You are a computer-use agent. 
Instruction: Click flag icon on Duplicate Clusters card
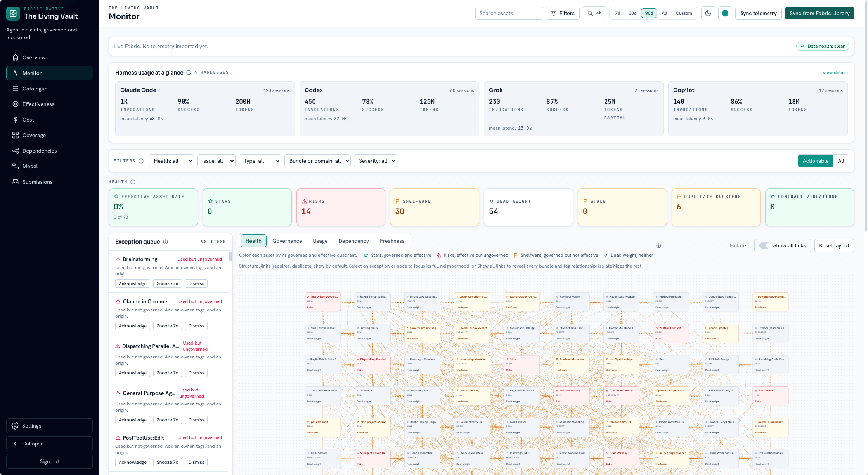[679, 197]
